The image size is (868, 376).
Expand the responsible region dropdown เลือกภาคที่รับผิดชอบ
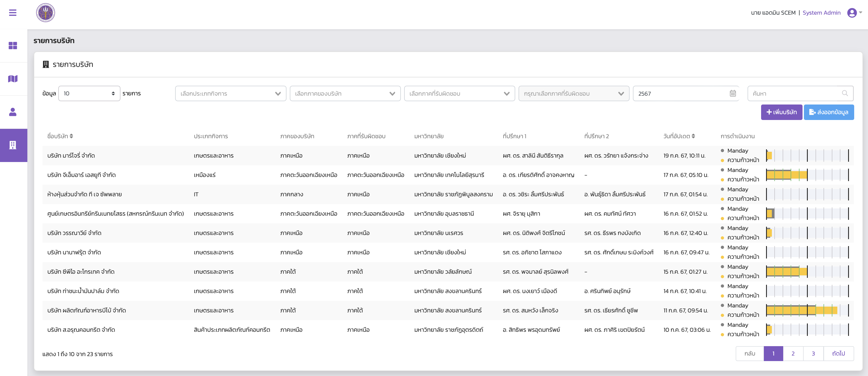point(459,93)
